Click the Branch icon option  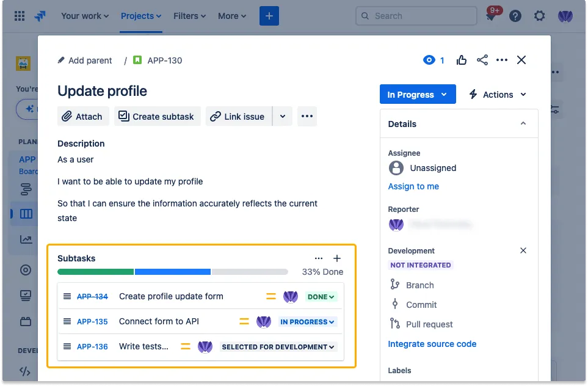(x=395, y=285)
